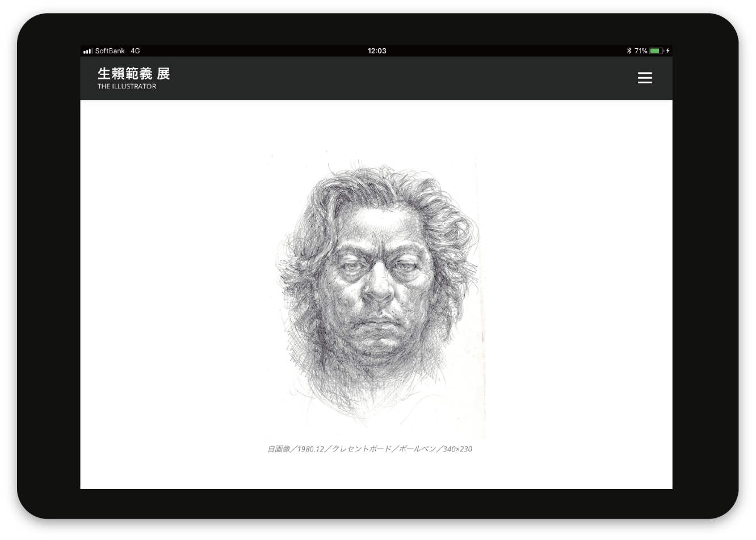Tap the Bluetooth status icon
Screen dimensions: 756x540
629,51
